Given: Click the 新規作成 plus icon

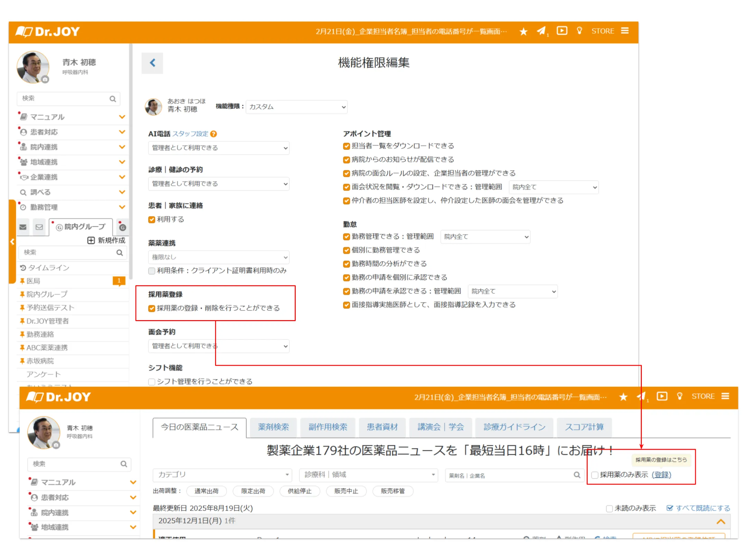Looking at the screenshot, I should pos(91,240).
